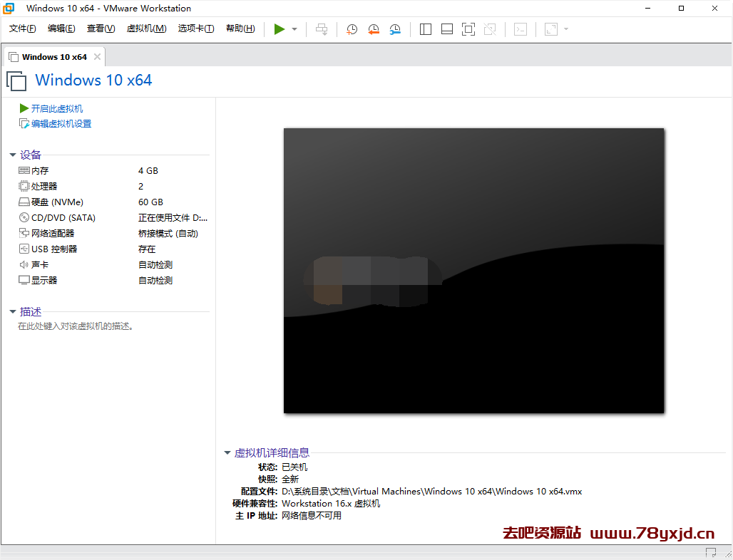Screen dimensions: 733x560
Task: Click the 存在 USB controller value
Action: (147, 249)
